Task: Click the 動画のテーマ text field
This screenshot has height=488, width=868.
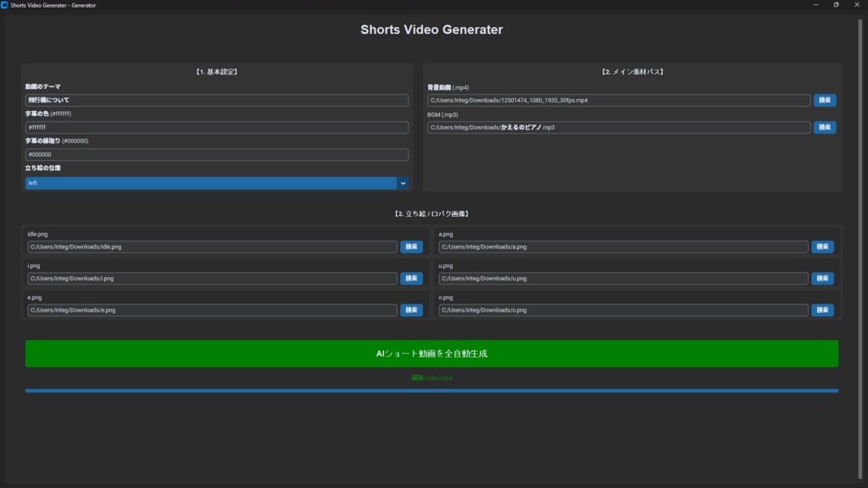Action: 217,99
